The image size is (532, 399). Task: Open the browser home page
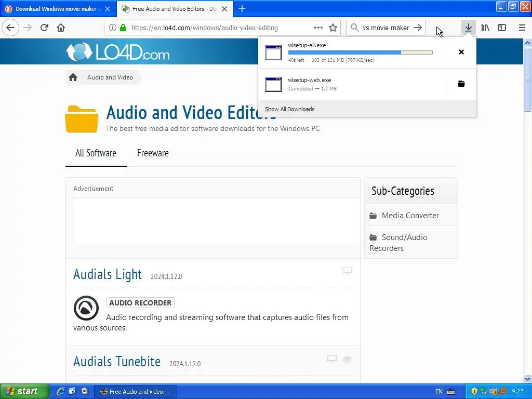61,28
